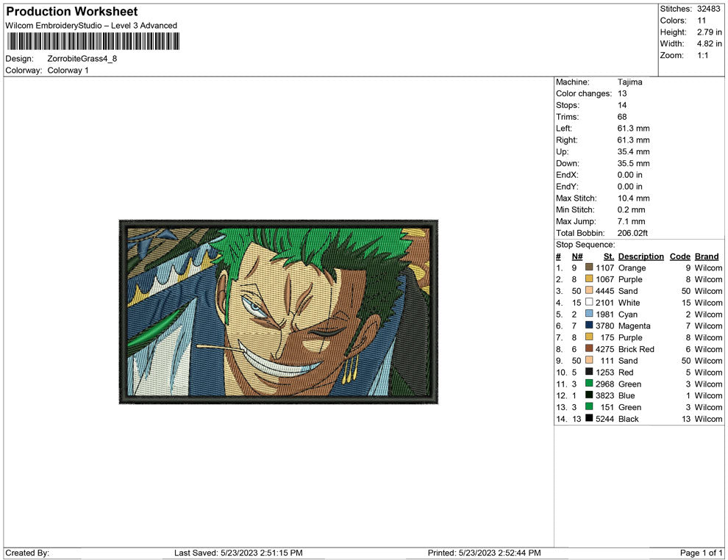Click the Purple 1067 color swatch
This screenshot has width=728, height=560.
pos(589,279)
